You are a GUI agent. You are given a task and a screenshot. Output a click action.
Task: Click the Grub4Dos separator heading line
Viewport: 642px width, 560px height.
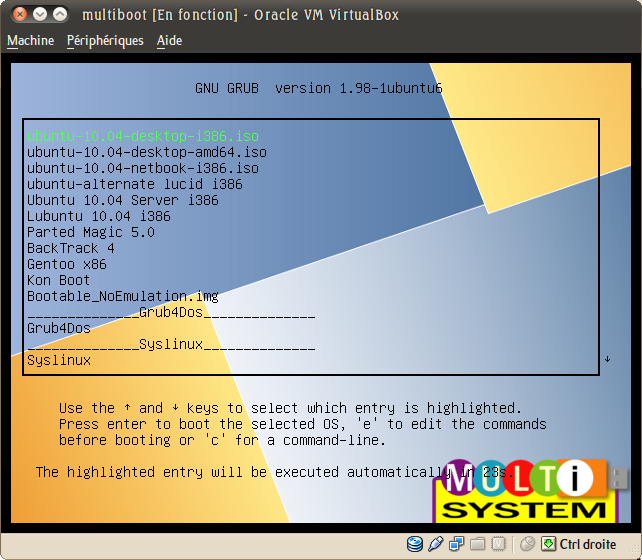171,312
